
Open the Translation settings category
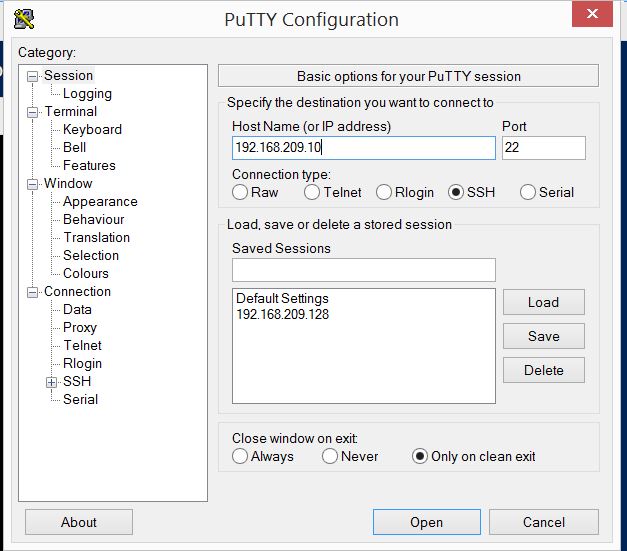point(96,238)
